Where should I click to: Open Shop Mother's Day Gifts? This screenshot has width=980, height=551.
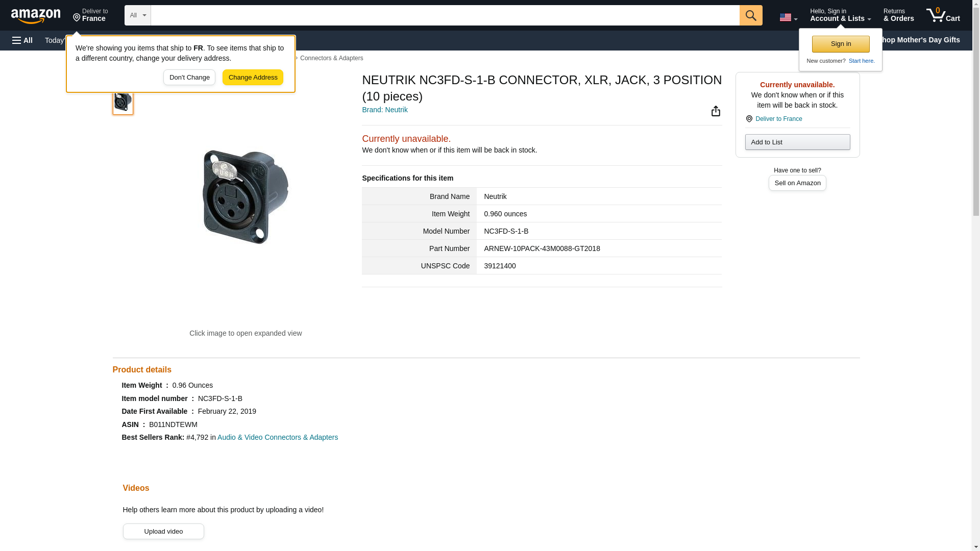[923, 40]
